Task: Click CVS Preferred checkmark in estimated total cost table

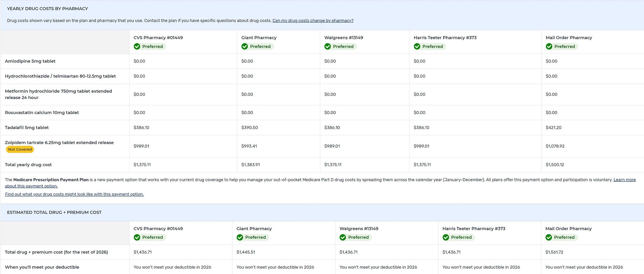Action: (137, 237)
